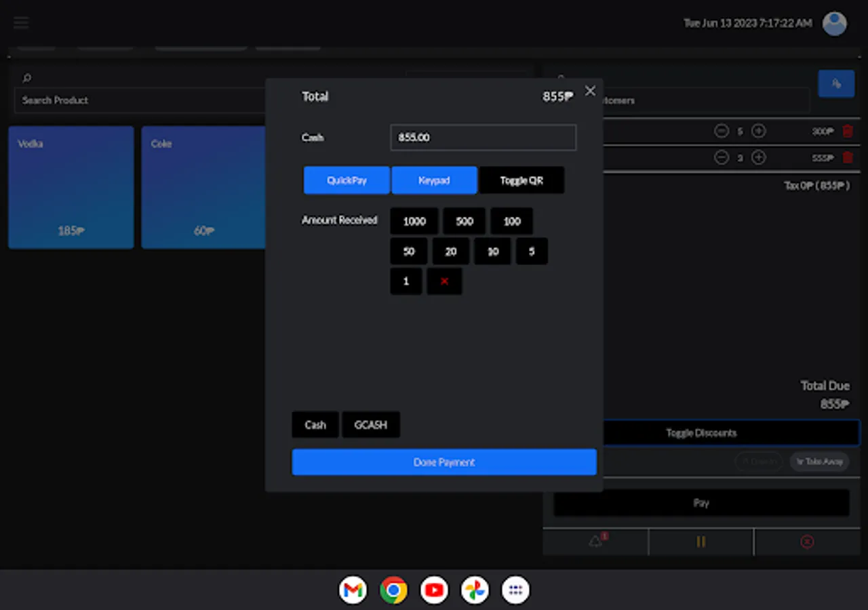Click the Pay button
Screen dimensions: 868x610
(x=701, y=503)
